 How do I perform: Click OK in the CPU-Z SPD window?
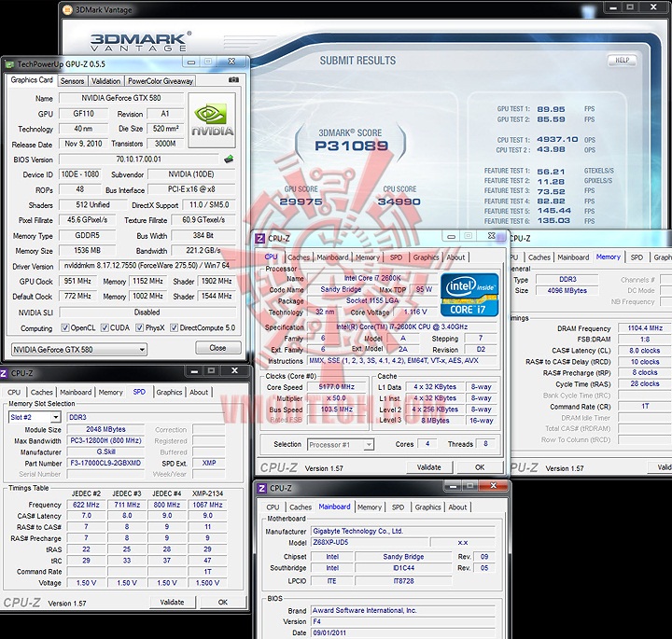pyautogui.click(x=223, y=603)
